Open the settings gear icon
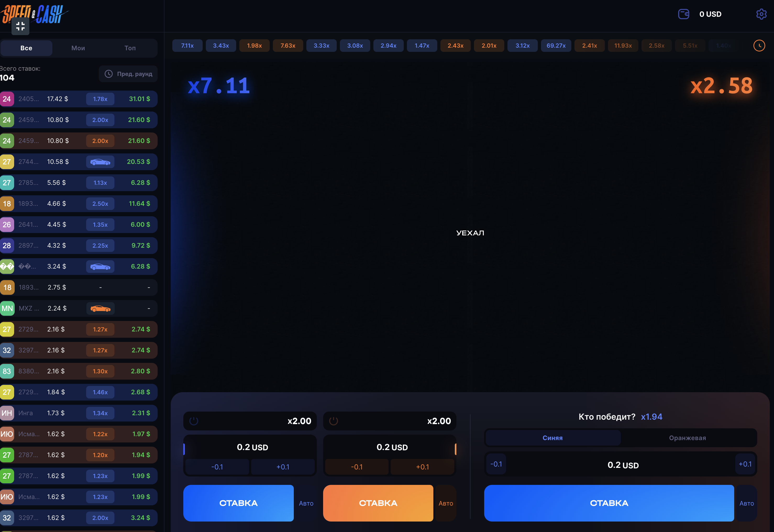 761,14
